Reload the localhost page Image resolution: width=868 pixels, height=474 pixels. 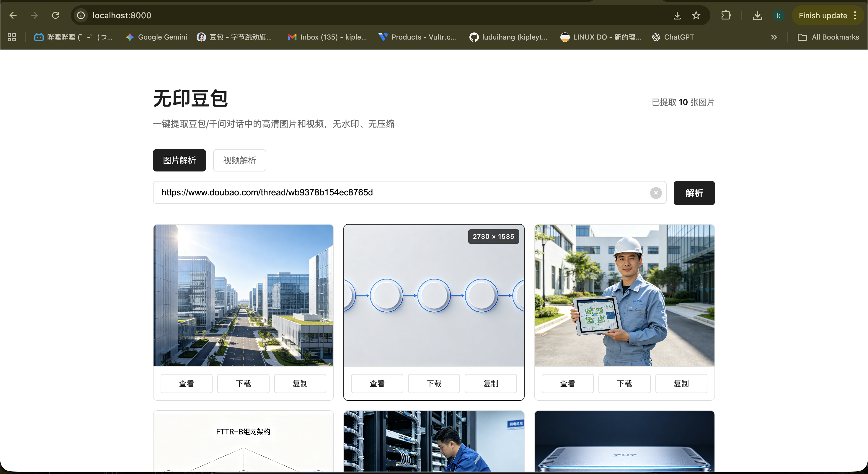(x=56, y=16)
